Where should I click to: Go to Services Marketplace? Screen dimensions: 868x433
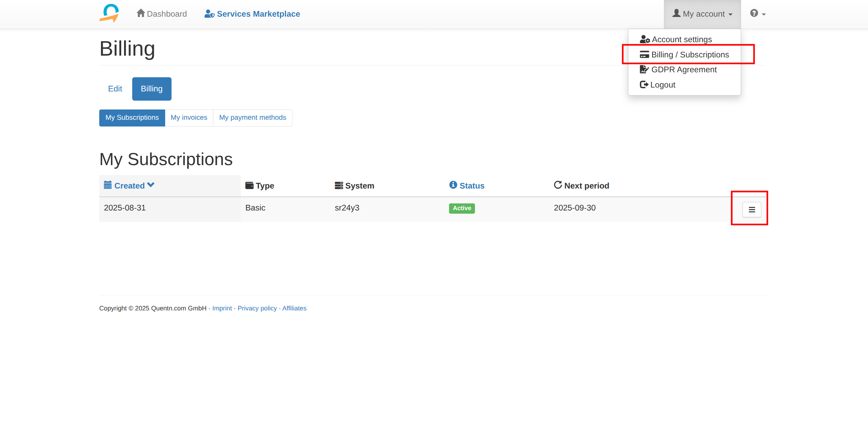click(x=252, y=14)
